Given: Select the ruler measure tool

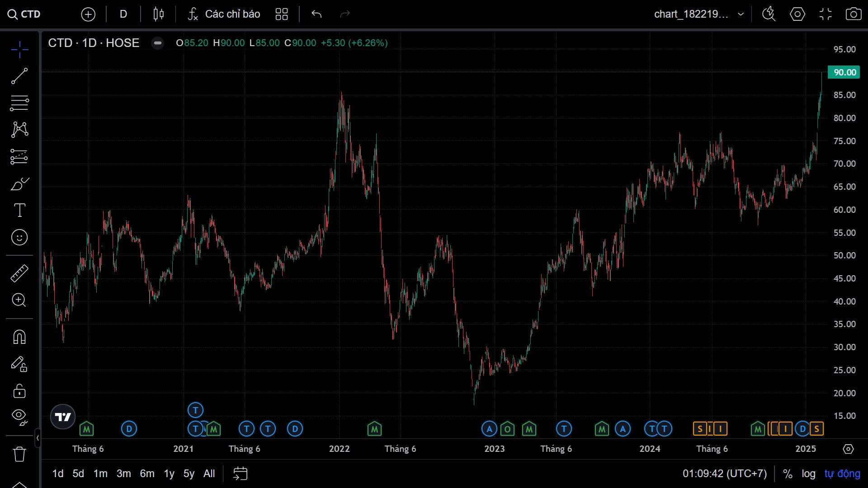Looking at the screenshot, I should pyautogui.click(x=19, y=273).
